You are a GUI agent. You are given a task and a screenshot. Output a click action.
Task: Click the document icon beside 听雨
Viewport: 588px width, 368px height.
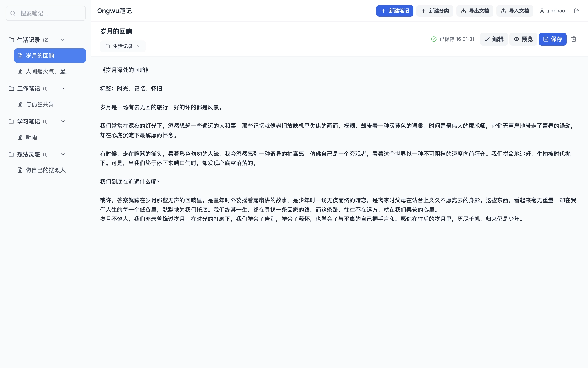20,137
